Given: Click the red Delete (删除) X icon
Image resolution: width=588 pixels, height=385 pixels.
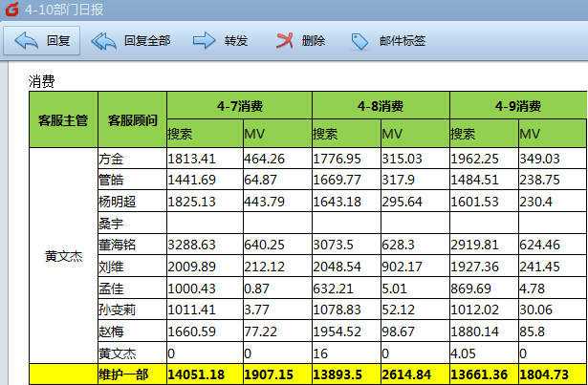Looking at the screenshot, I should click(284, 41).
